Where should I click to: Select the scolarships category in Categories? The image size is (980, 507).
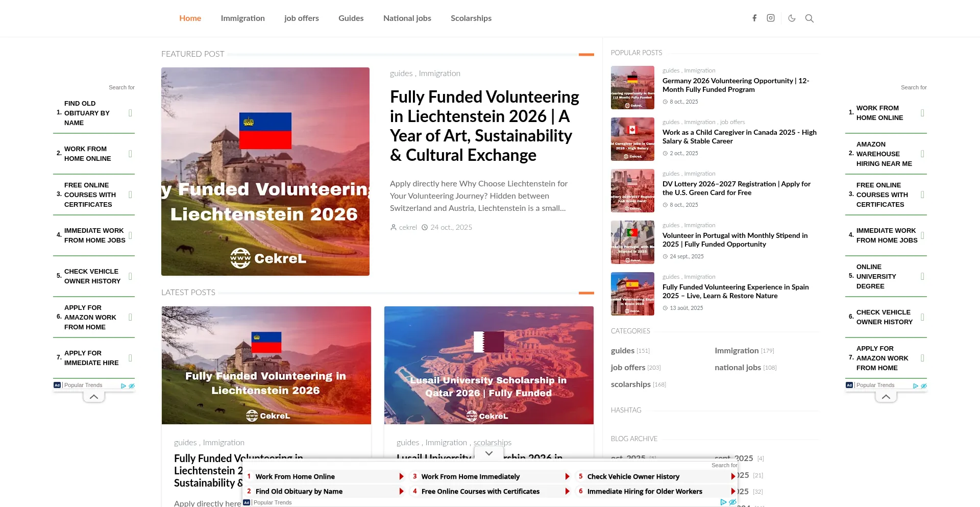[631, 384]
